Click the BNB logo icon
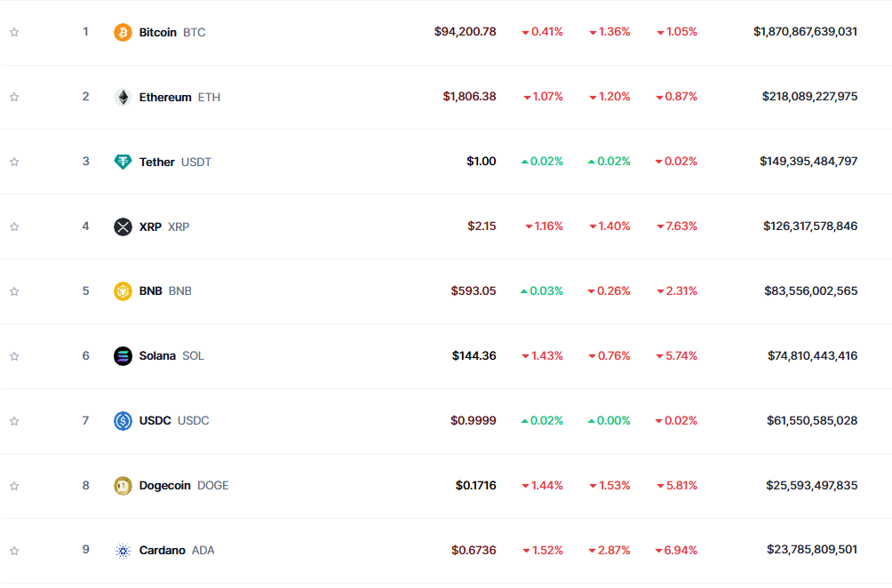 [123, 291]
